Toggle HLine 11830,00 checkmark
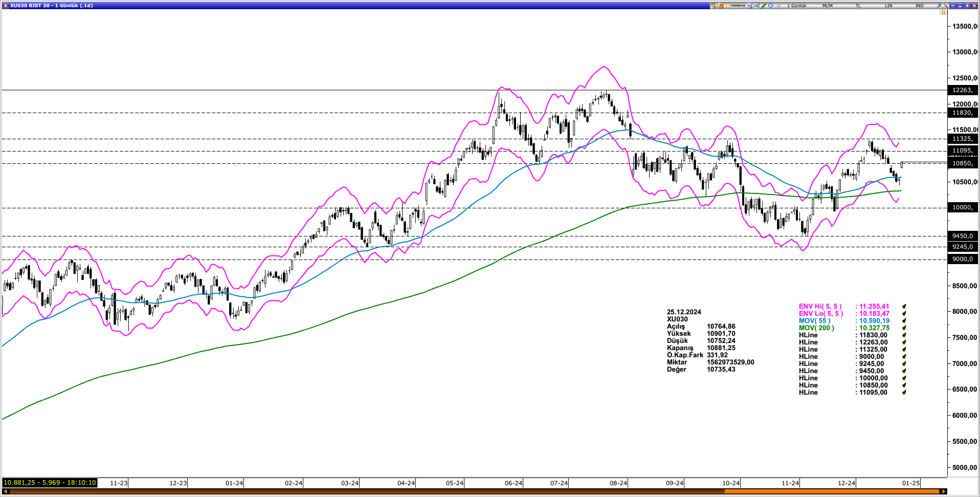The width and height of the screenshot is (980, 497). pos(904,335)
